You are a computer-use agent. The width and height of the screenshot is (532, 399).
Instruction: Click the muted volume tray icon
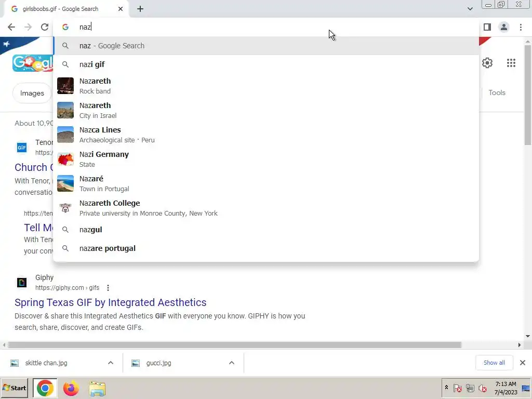tap(483, 388)
